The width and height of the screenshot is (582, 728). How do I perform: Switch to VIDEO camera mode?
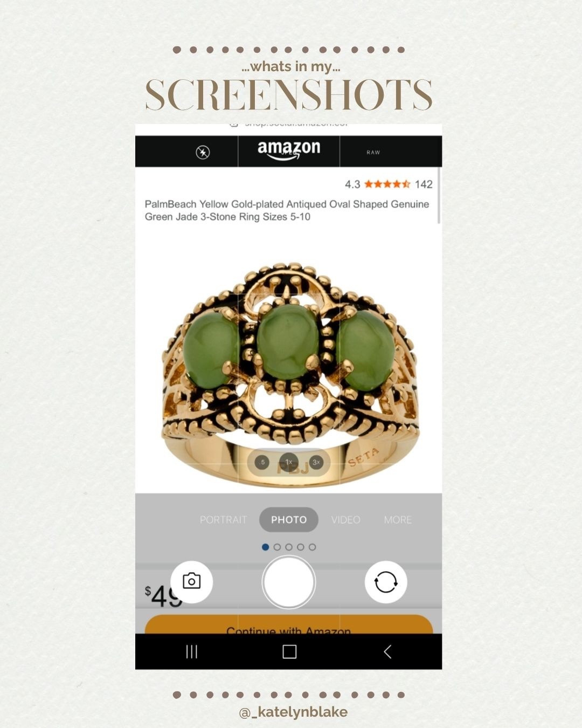coord(345,520)
